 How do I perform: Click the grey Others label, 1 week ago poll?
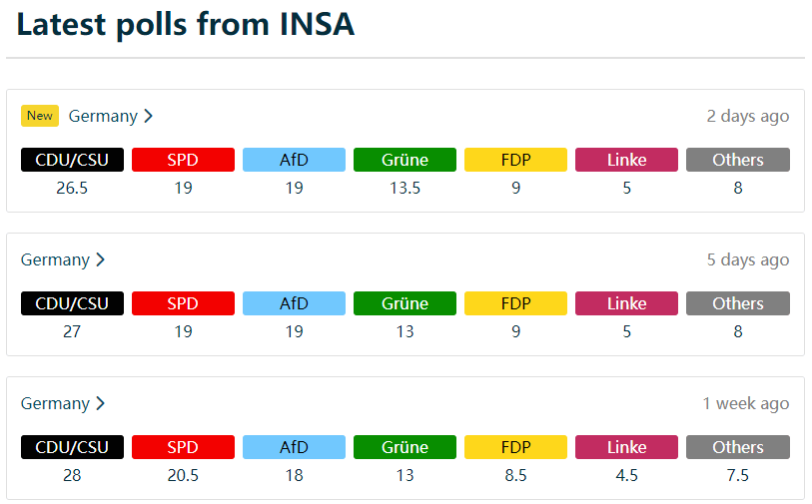[x=737, y=447]
